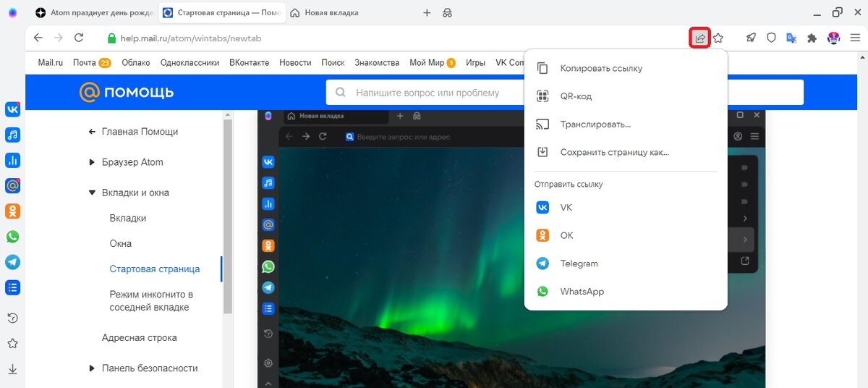Open downloads icon in browser sidebar
Viewport: 868px width, 388px height.
pos(12,368)
